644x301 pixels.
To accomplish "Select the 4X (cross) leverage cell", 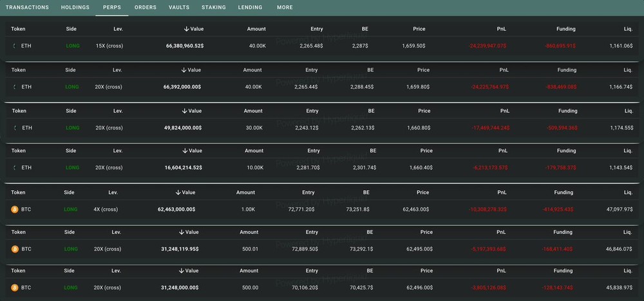I will [x=106, y=209].
